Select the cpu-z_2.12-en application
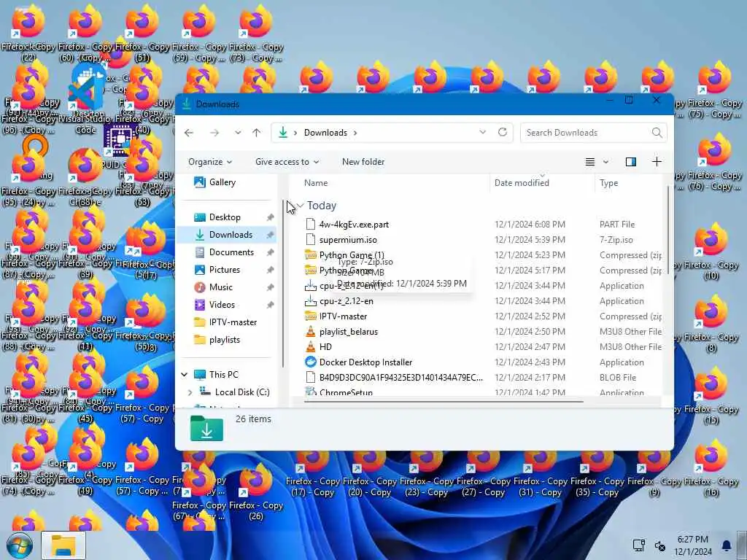 347,301
